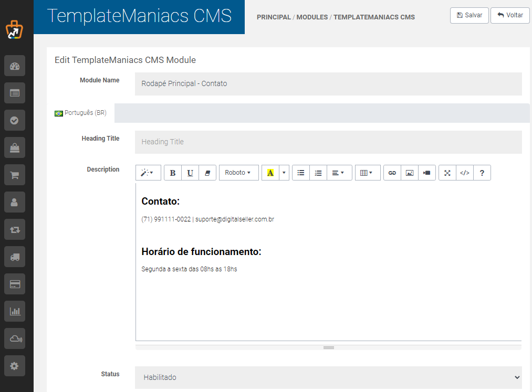532x392 pixels.
Task: Open the checkmark circle sidebar icon
Action: point(15,120)
